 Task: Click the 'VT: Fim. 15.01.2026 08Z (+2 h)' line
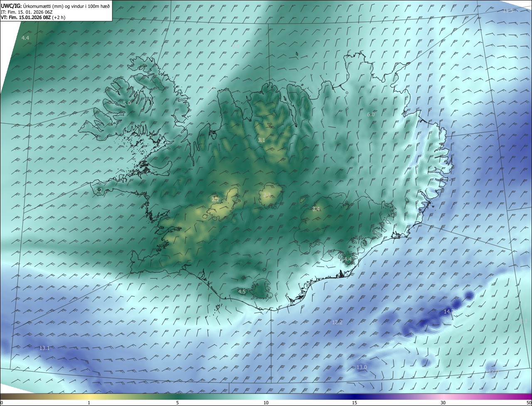pos(33,17)
